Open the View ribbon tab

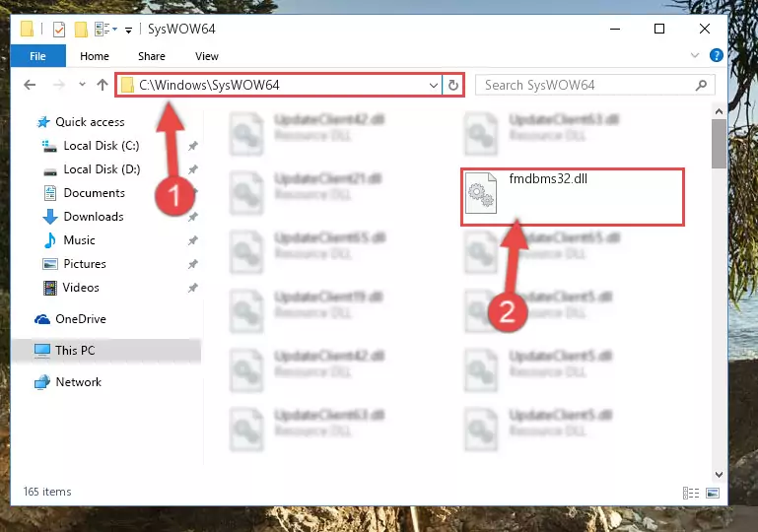click(206, 56)
